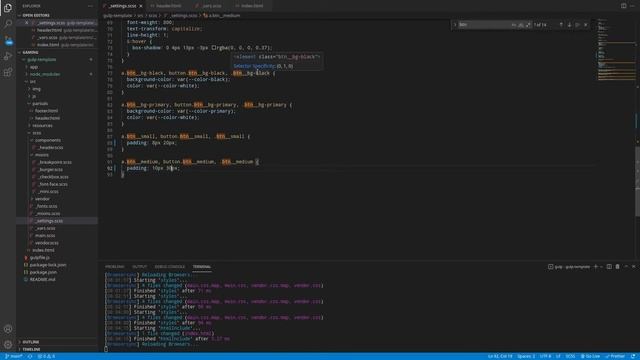Viewport: 640px width, 360px height.
Task: Split the terminal panel
Action: 609,267
